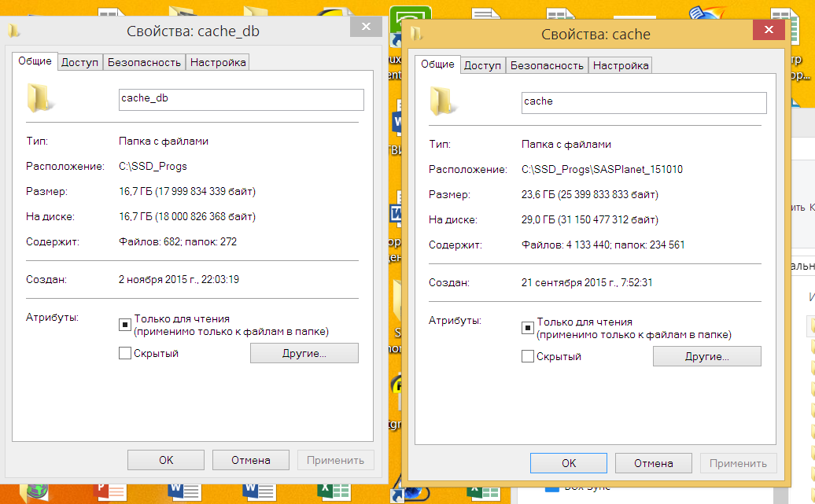Toggle 'Только для чтения' in cache_db window
Viewport: 815px width, 504px height.
[124, 323]
